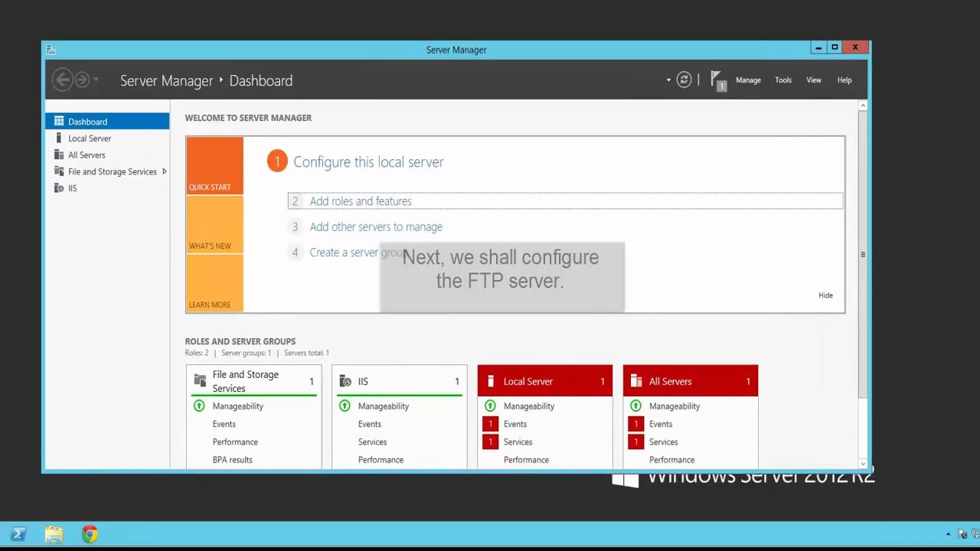Open the Quick Start tile

[x=214, y=165]
